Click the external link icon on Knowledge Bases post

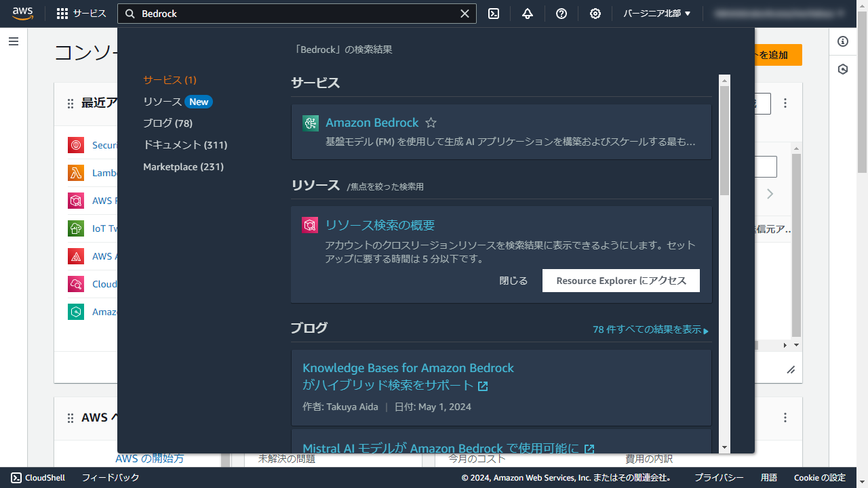pos(483,386)
